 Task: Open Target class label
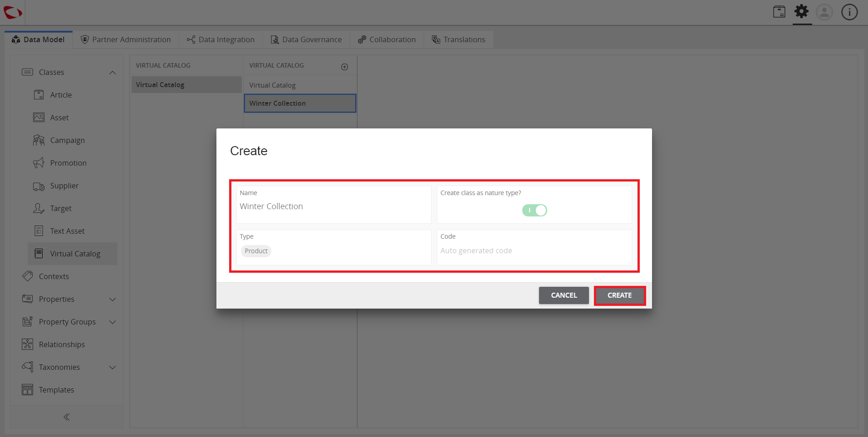pos(61,208)
